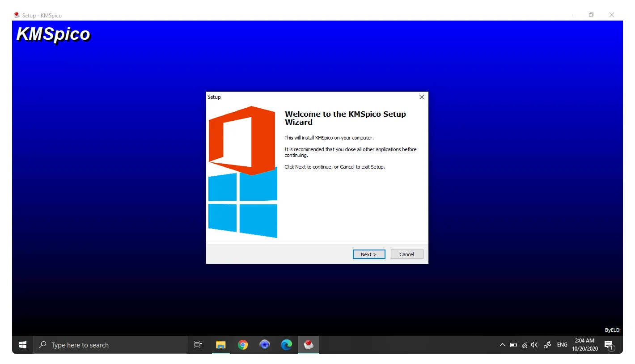Show hidden system tray icons
The width and height of the screenshot is (635, 364).
(502, 345)
